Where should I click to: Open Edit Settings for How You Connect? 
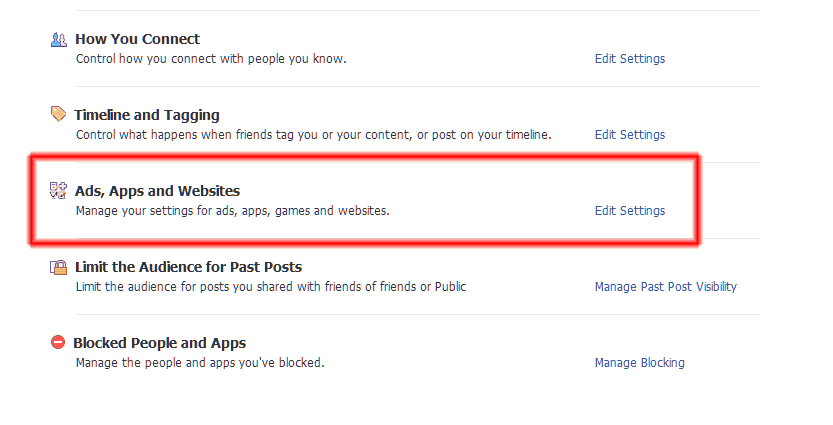pos(630,58)
